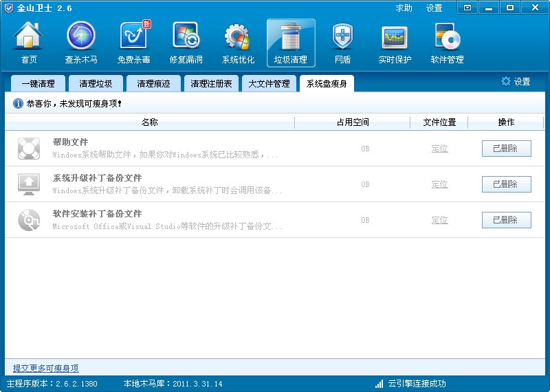This screenshot has width=550, height=392.
Task: Click 已删除 button for 帮助文件
Action: pos(506,149)
